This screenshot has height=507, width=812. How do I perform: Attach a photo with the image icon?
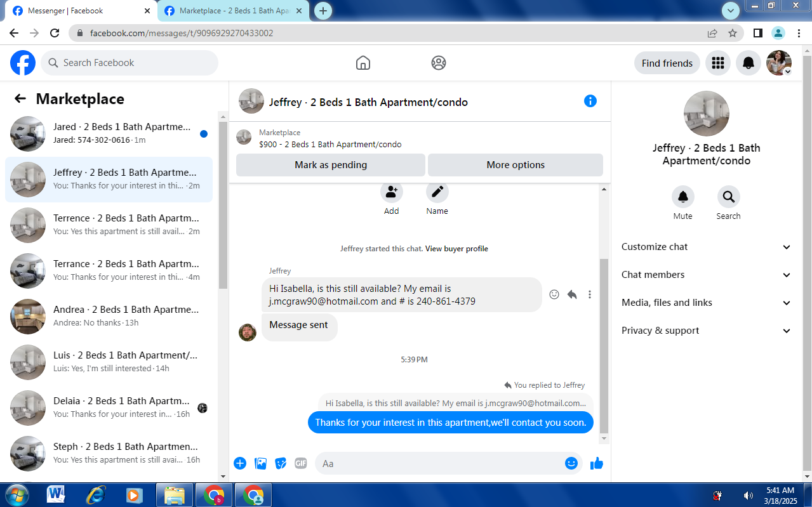point(260,463)
